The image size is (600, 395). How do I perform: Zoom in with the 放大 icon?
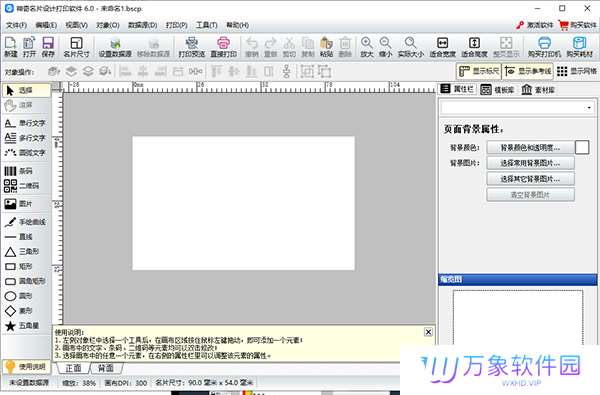tap(367, 47)
